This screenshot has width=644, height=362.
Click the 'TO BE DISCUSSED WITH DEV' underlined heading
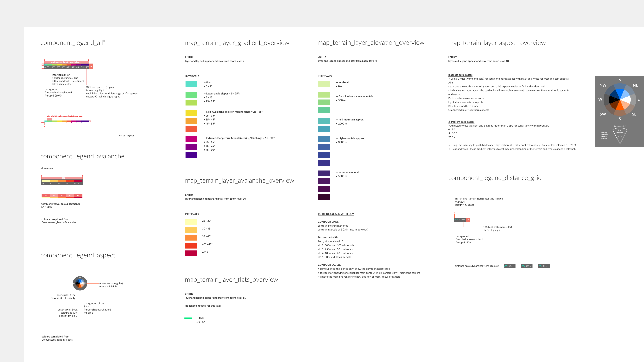coord(336,214)
